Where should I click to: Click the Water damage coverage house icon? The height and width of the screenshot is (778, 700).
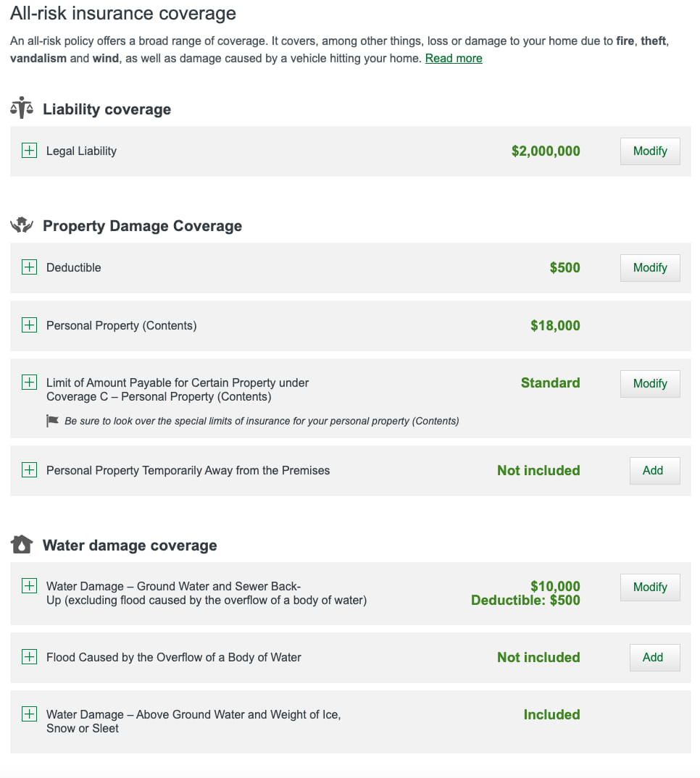click(22, 545)
